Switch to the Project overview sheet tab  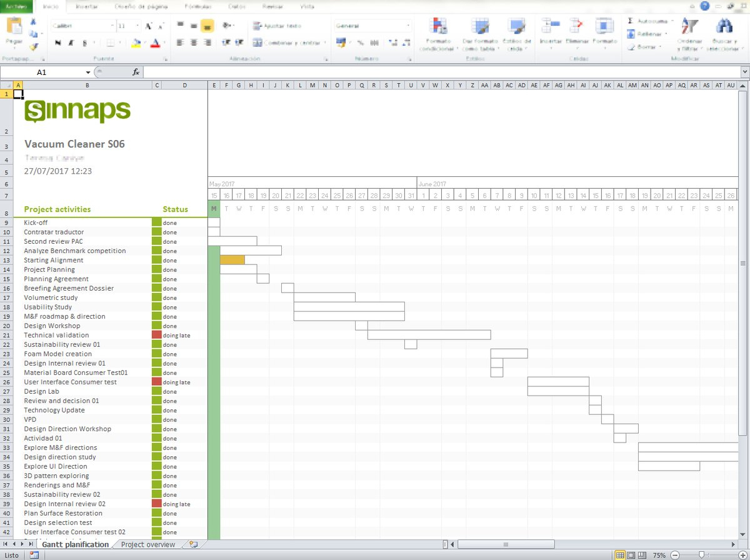148,544
